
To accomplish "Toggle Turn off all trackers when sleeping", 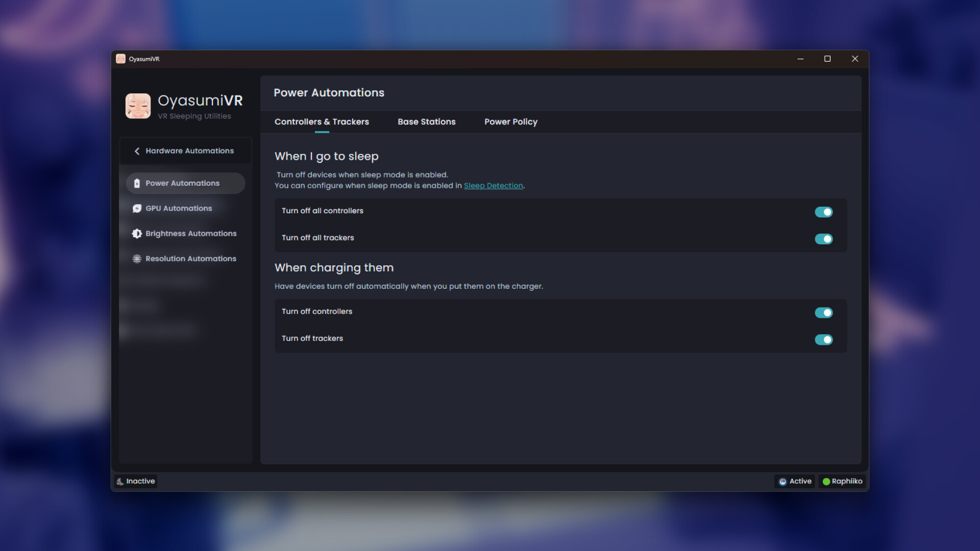I will [824, 239].
